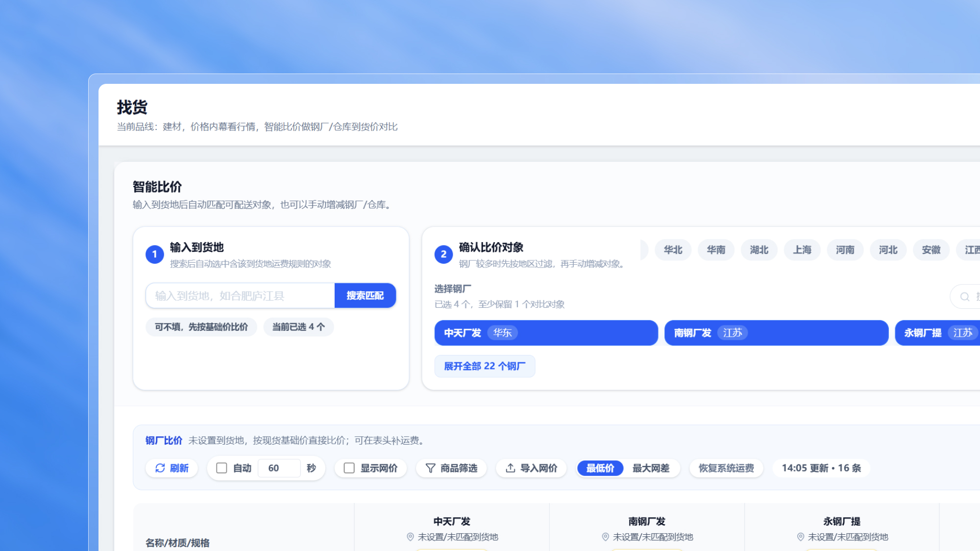980x551 pixels.
Task: Click location pin under 永钢厂提 column
Action: pos(800,537)
